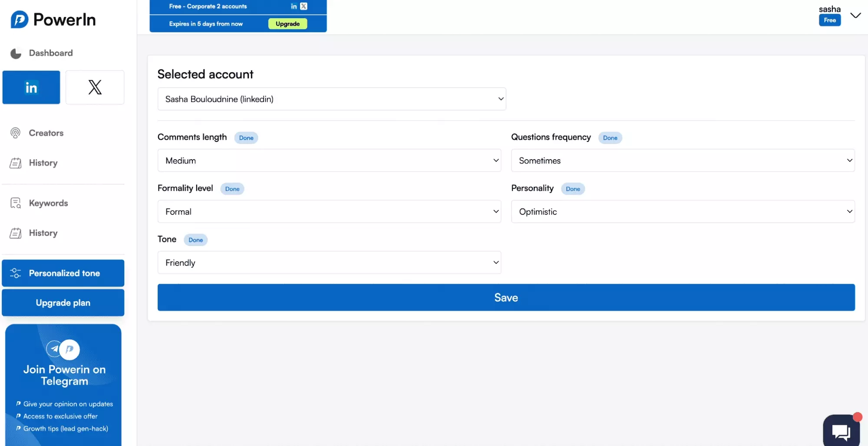Click Save to apply tone settings
This screenshot has height=446, width=868.
tap(506, 298)
